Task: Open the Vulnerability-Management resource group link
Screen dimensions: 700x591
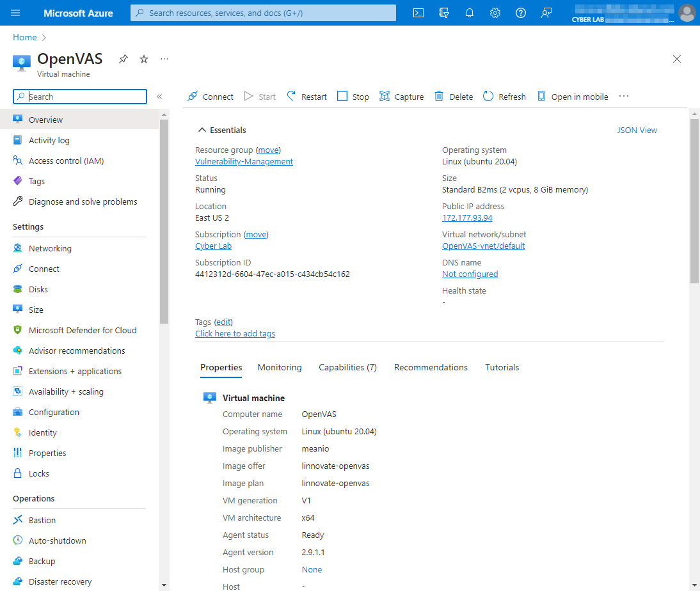Action: tap(244, 162)
